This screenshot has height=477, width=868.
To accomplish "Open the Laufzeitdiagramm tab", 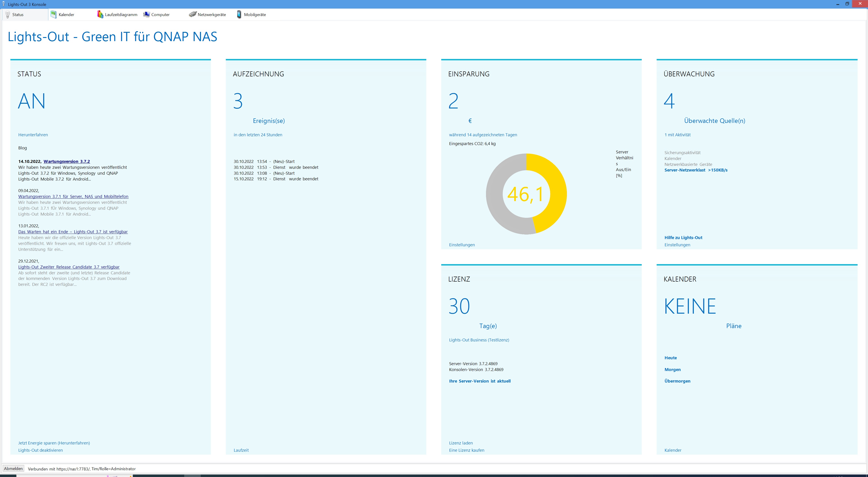I will point(118,14).
